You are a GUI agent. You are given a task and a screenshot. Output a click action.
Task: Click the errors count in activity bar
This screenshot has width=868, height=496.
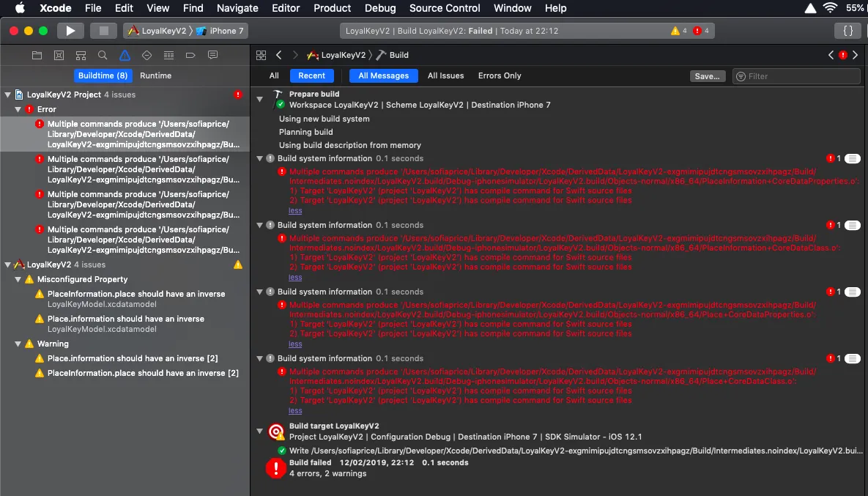point(702,31)
